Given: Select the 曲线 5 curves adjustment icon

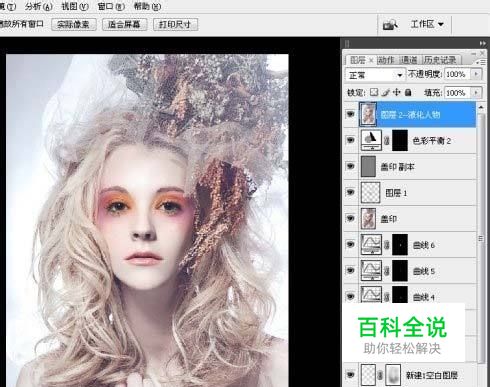Looking at the screenshot, I should pos(371,271).
